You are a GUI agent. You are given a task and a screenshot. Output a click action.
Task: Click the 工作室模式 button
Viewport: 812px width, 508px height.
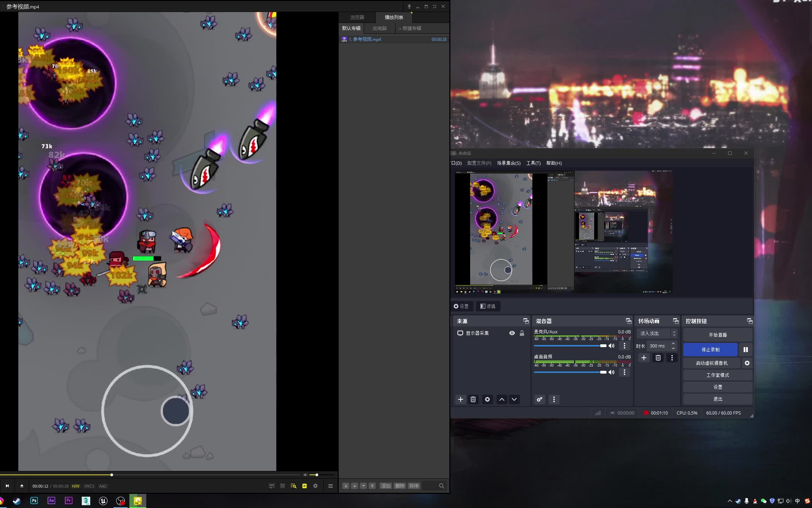(x=717, y=375)
